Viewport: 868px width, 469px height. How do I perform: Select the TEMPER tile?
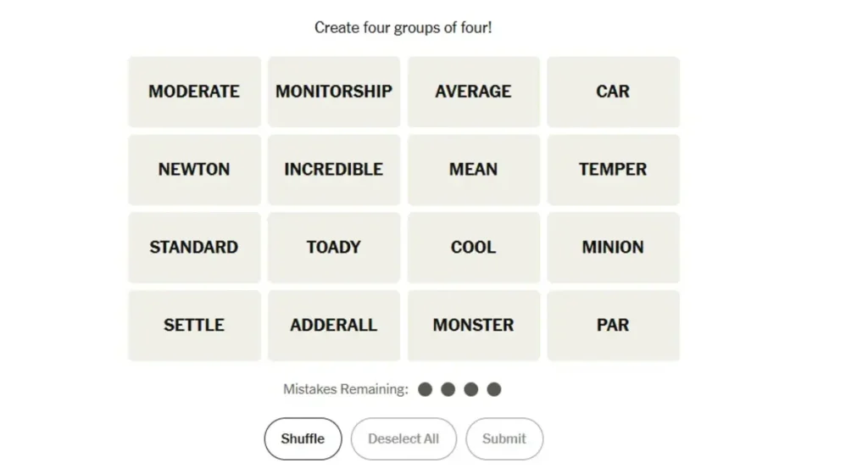(613, 170)
